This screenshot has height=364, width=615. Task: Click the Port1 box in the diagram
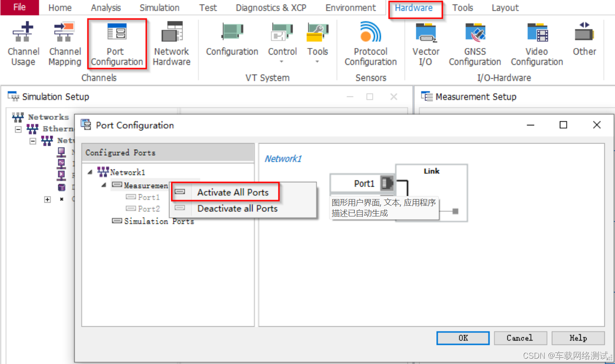click(x=362, y=183)
